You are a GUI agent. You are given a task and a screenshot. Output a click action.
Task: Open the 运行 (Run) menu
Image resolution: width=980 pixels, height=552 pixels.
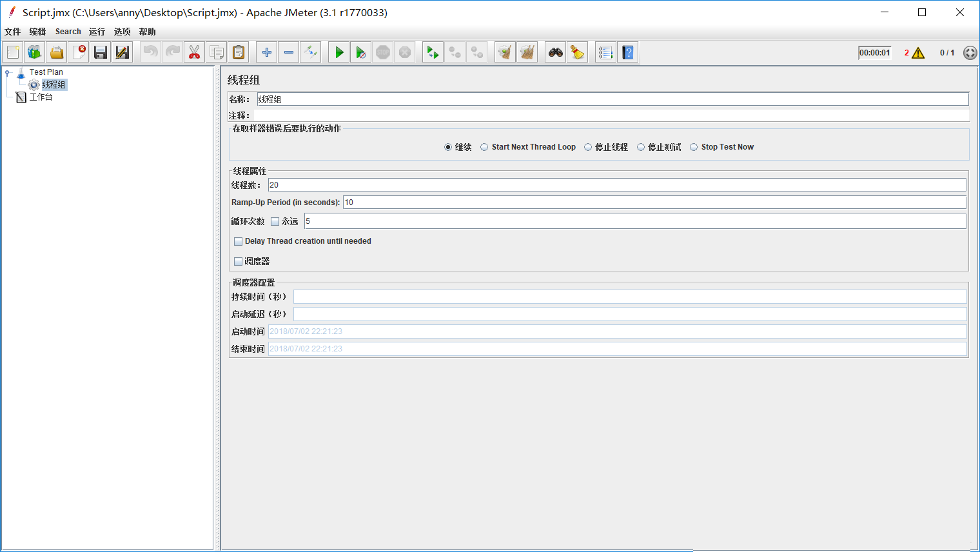pos(97,32)
